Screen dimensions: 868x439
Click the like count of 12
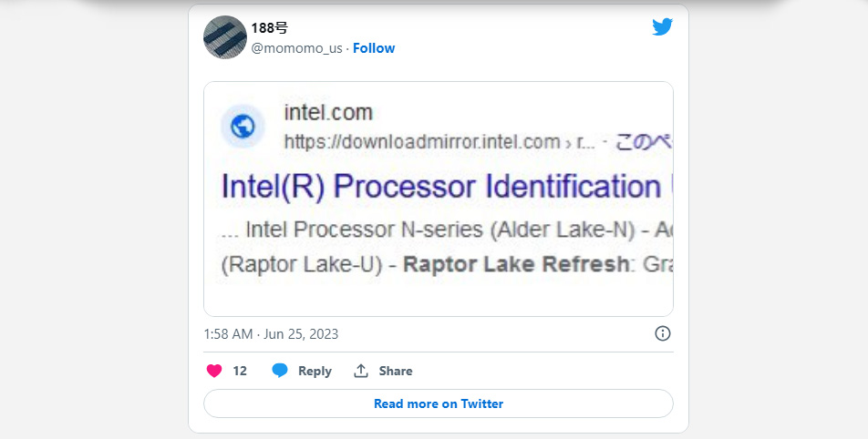click(x=240, y=371)
